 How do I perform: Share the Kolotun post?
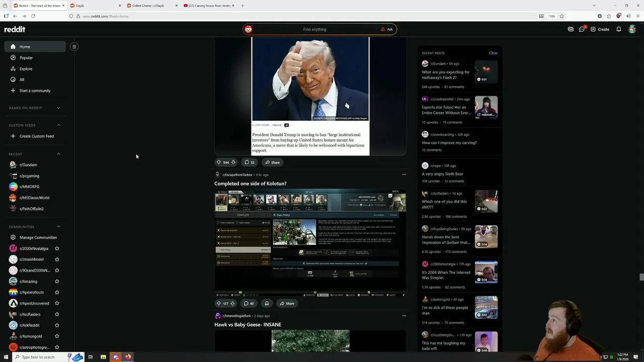[x=287, y=303]
